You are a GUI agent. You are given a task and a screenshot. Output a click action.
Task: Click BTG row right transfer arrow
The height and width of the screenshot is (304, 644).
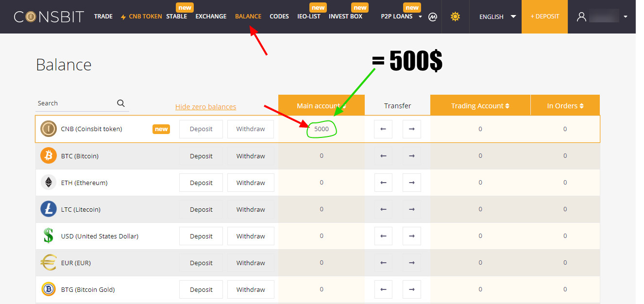[x=412, y=289]
